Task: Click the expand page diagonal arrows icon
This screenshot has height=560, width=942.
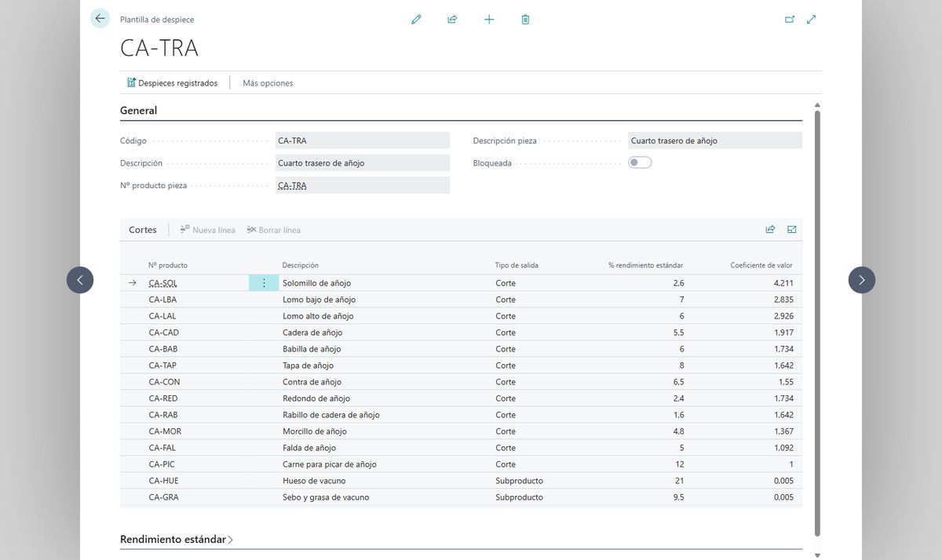Action: [x=812, y=20]
